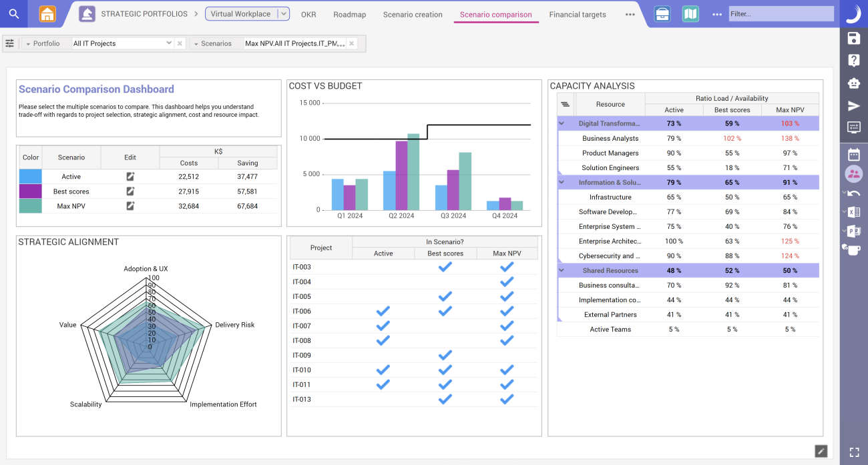This screenshot has height=465, width=868.
Task: Toggle IT-009 checkmark under Best scores
Action: pyautogui.click(x=445, y=355)
